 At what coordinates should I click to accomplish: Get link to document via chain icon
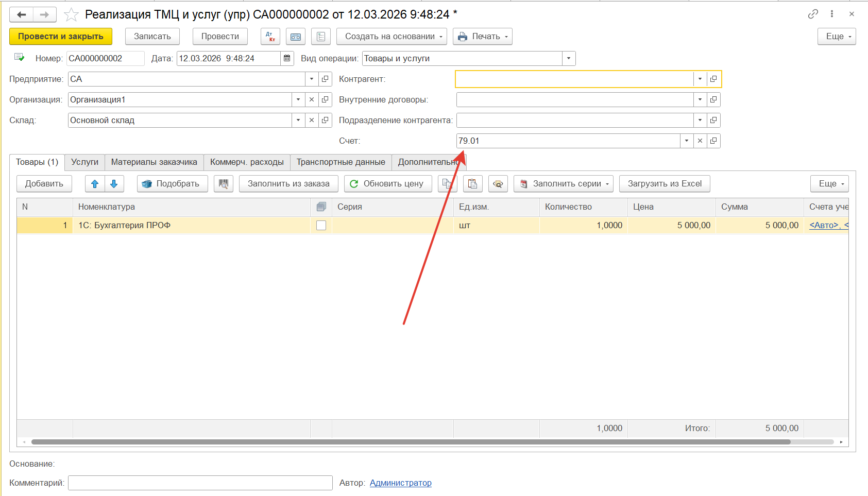(x=813, y=14)
